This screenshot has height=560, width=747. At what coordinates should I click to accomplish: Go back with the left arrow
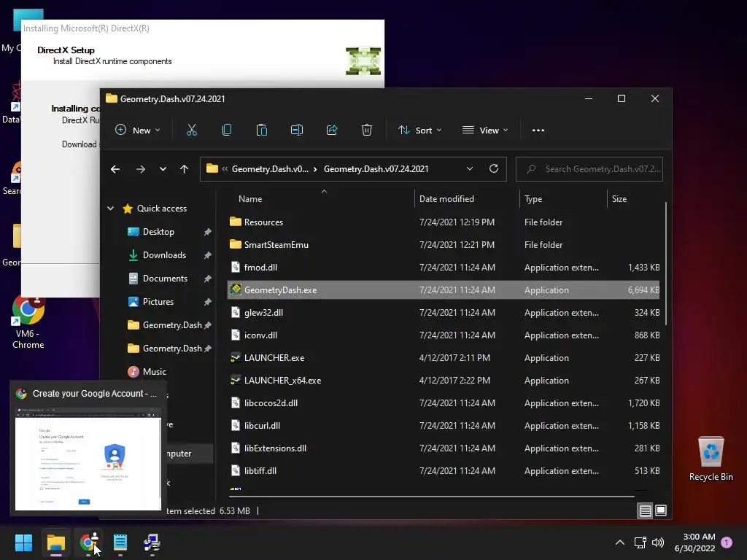click(x=115, y=169)
